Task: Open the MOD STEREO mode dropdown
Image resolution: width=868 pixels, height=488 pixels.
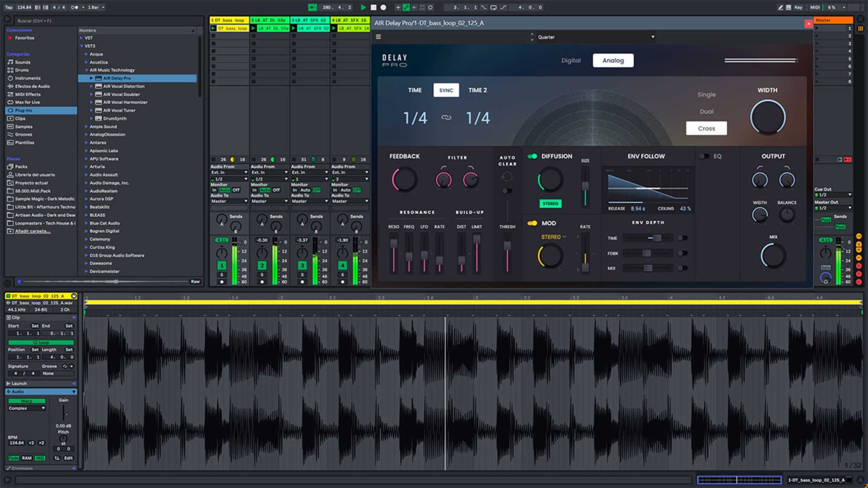Action: tap(553, 237)
